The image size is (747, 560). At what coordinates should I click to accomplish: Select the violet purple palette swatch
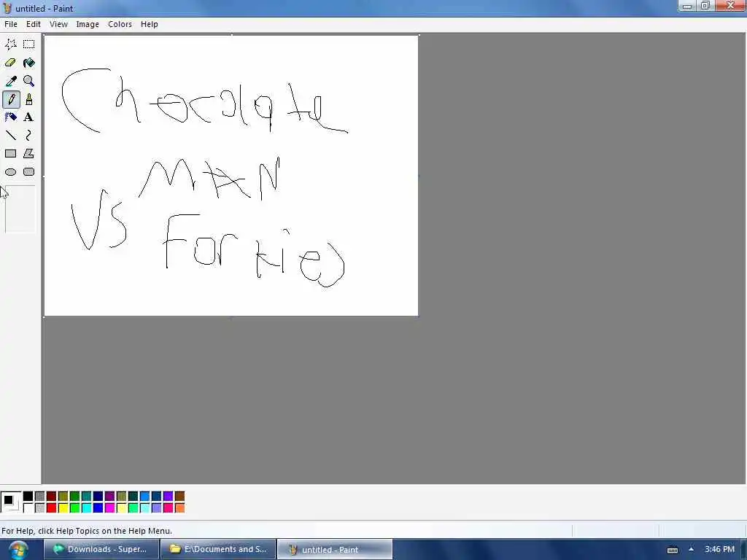coord(169,497)
